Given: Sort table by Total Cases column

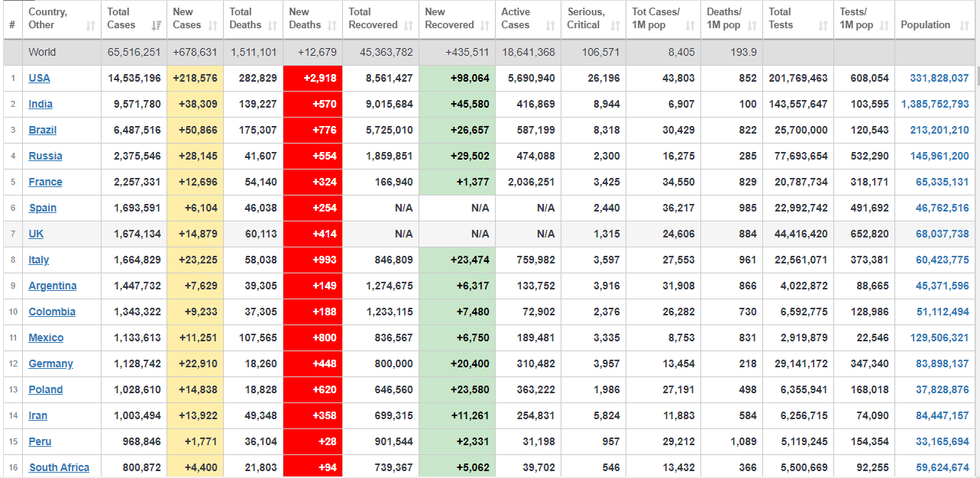Looking at the screenshot, I should [x=134, y=19].
